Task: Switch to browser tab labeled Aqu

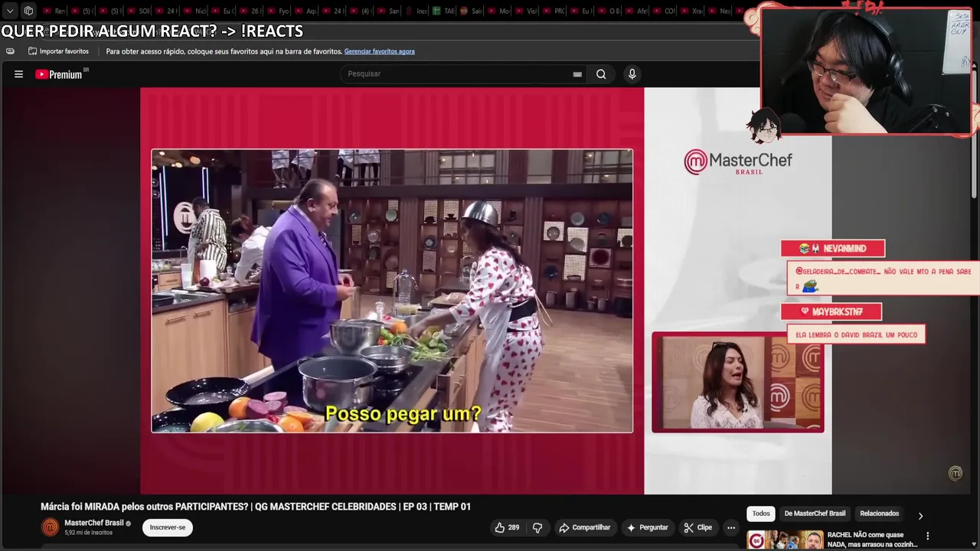Action: click(x=306, y=11)
